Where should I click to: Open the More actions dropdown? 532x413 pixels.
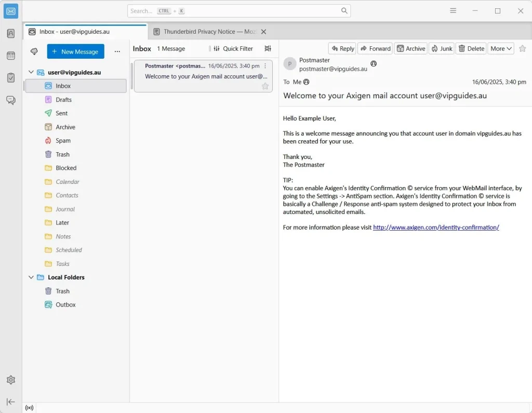[x=500, y=48]
